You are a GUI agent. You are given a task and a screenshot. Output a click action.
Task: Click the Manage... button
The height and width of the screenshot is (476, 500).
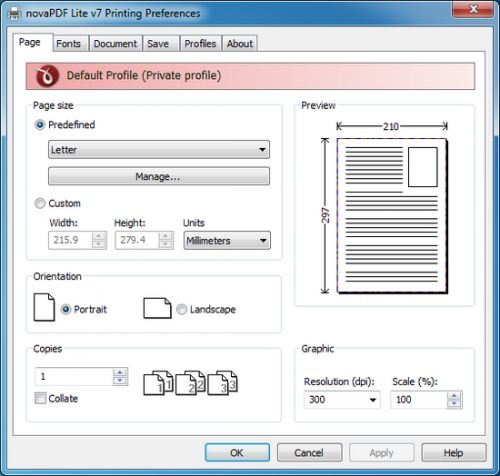pyautogui.click(x=159, y=176)
